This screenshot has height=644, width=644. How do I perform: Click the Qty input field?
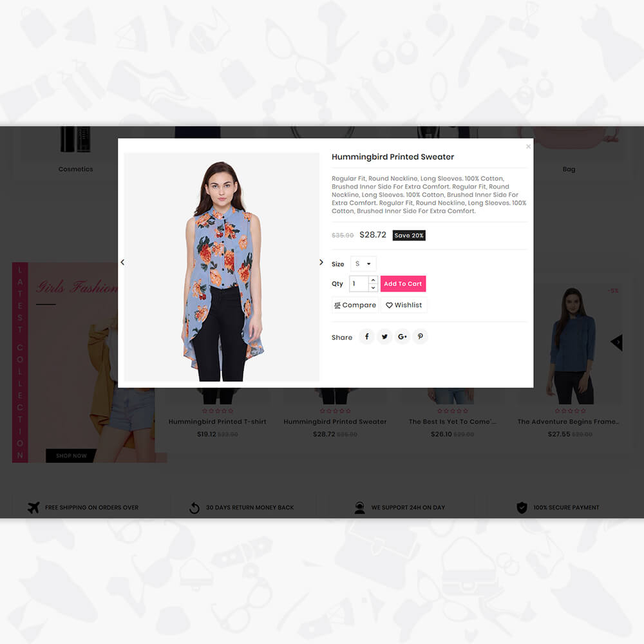[x=359, y=284]
